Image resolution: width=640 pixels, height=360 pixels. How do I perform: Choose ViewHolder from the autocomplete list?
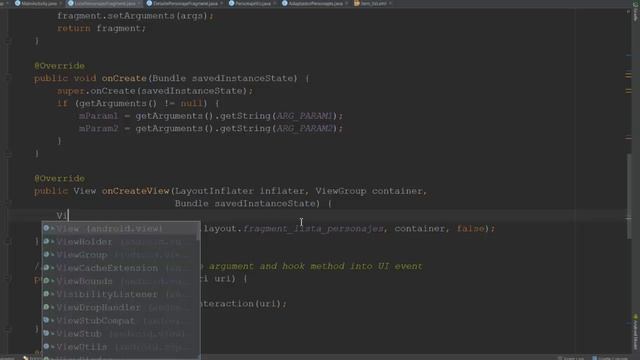120,242
